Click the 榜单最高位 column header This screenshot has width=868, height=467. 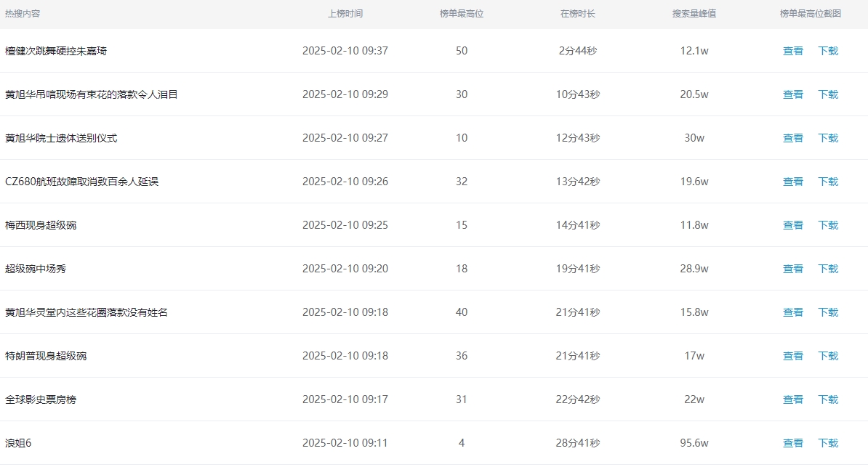click(461, 14)
